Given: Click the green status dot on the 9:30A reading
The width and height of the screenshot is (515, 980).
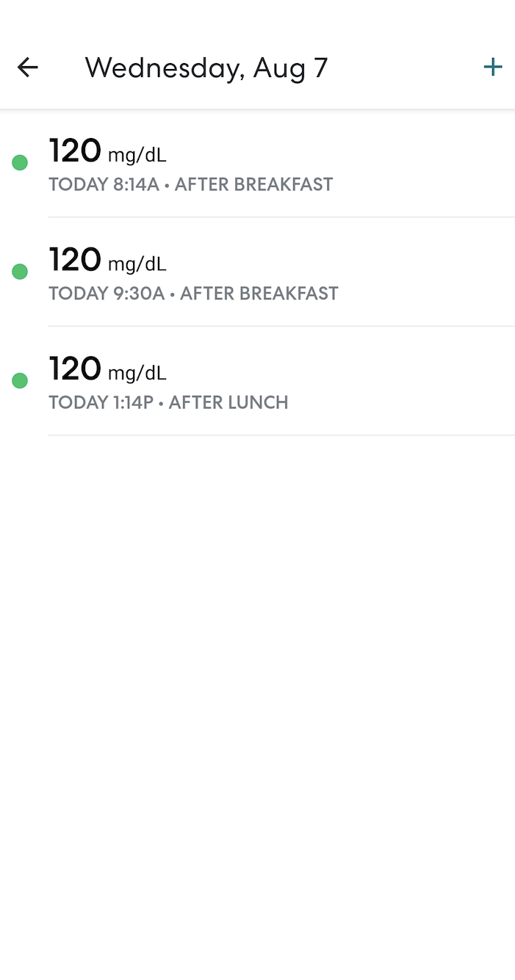Looking at the screenshot, I should tap(19, 271).
